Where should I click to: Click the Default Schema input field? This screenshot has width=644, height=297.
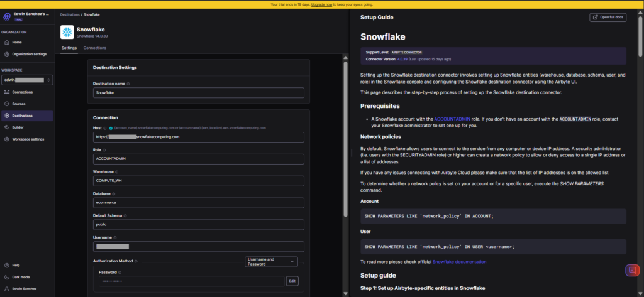199,225
